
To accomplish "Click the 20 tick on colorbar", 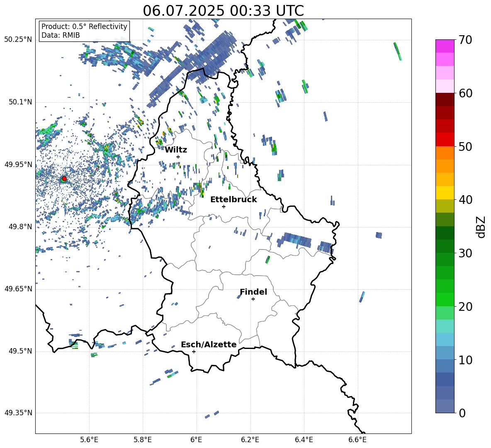I will [465, 306].
